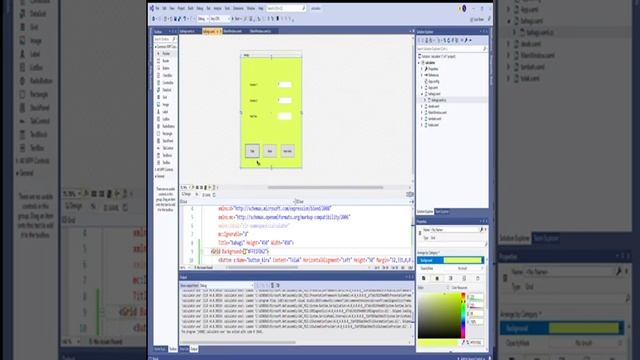Select the first button on the designer form

252,151
